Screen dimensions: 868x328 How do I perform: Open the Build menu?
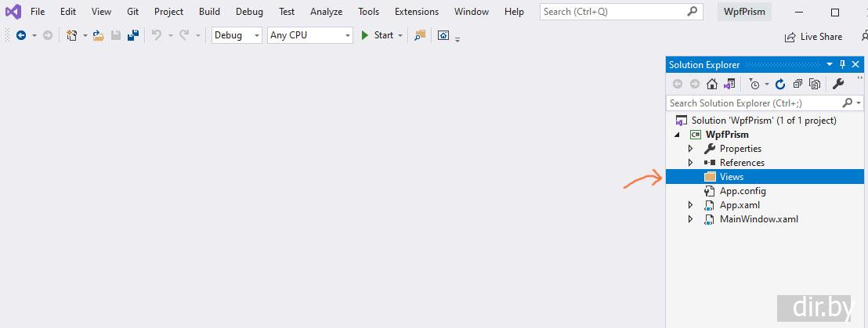210,12
